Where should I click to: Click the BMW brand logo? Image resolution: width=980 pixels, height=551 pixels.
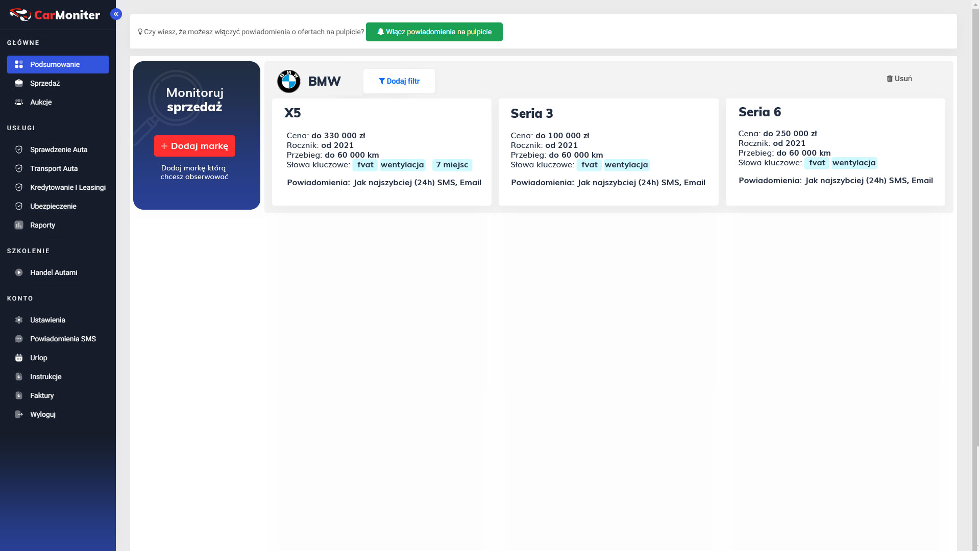289,81
